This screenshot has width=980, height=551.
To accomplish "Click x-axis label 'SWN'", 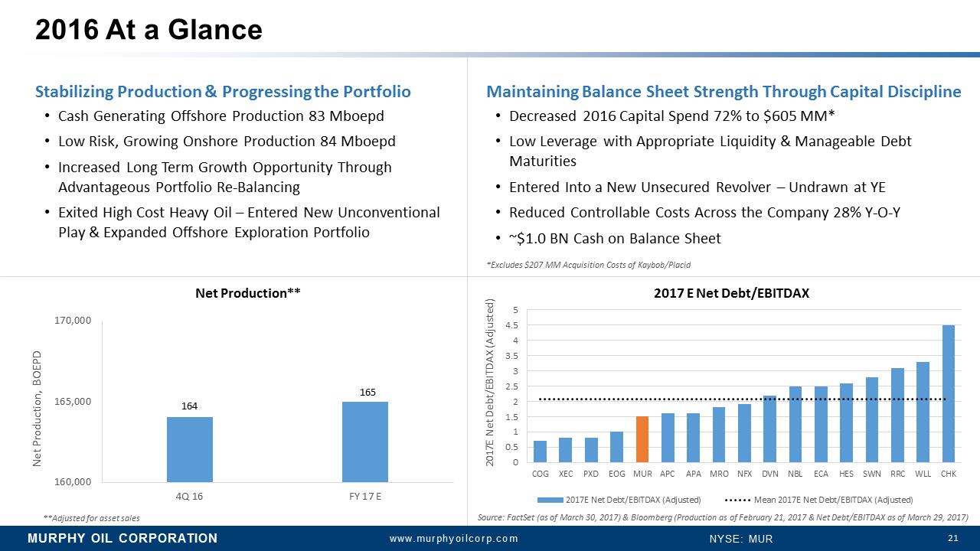I will coord(872,474).
